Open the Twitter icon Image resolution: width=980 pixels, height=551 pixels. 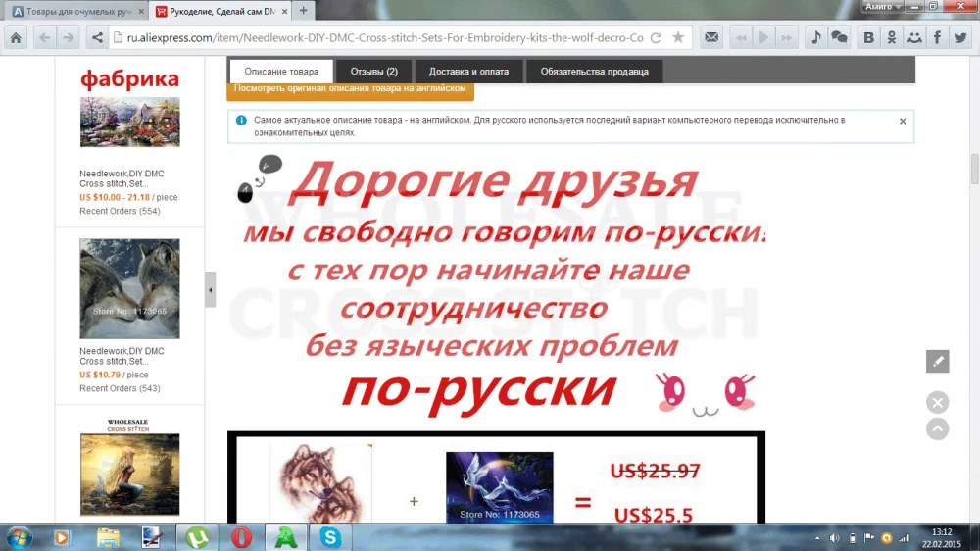pyautogui.click(x=960, y=37)
